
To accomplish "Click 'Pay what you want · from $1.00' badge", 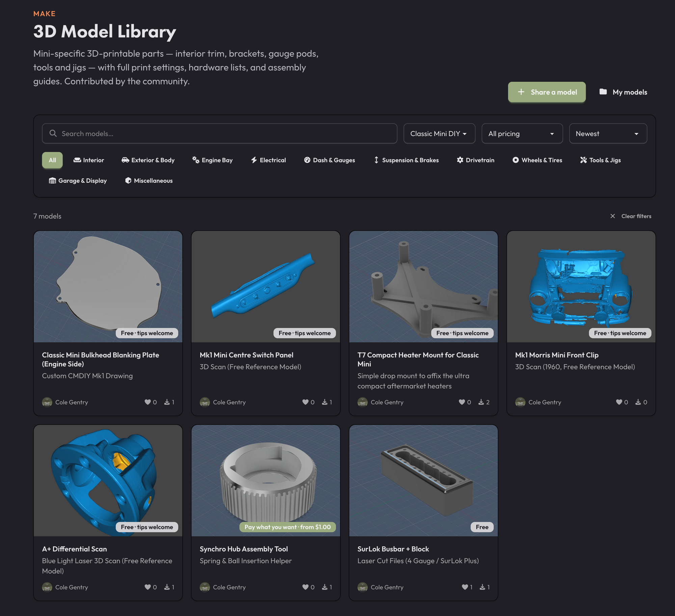I will coord(288,527).
